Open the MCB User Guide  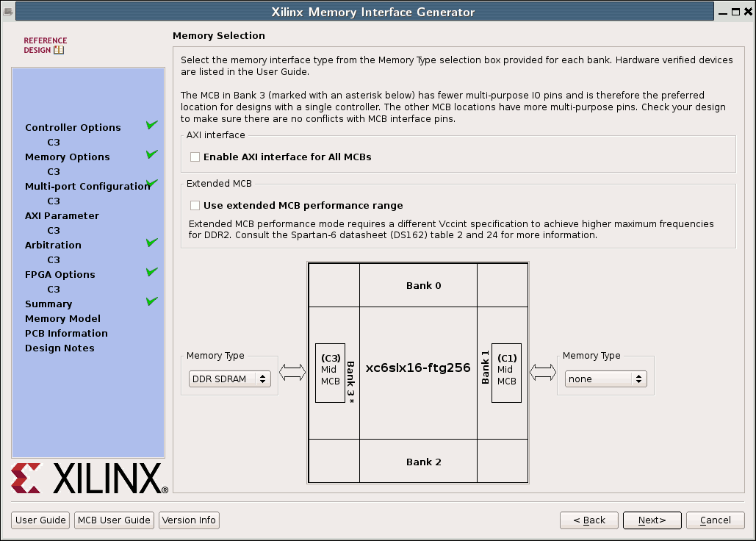[x=114, y=520]
